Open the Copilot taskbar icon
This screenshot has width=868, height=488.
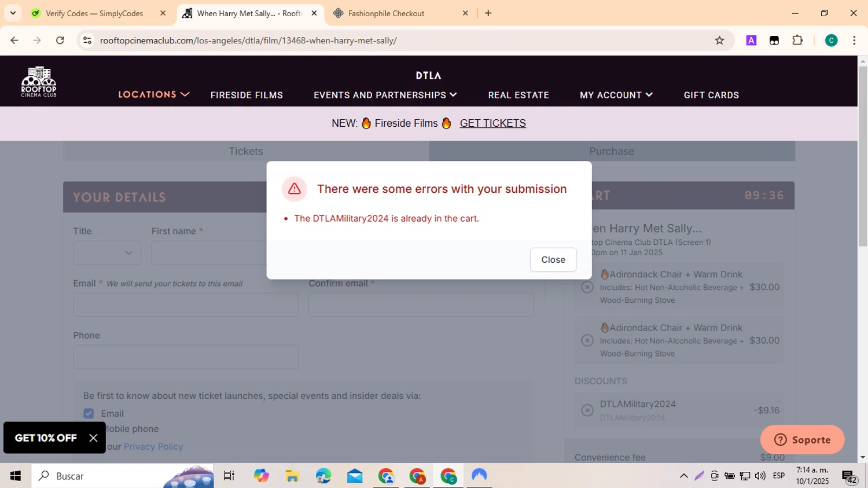(x=261, y=476)
